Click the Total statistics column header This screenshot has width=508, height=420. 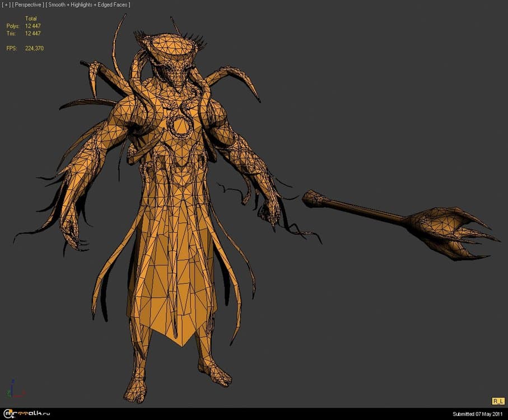click(31, 18)
